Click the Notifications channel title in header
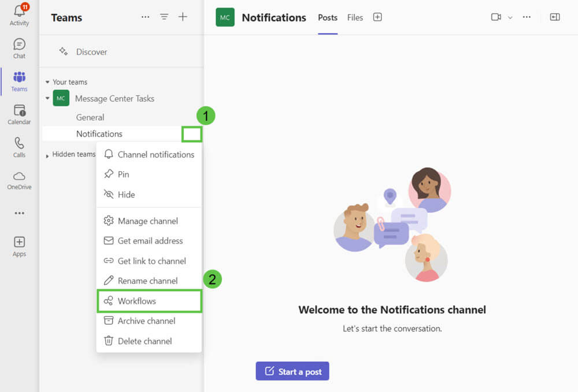Screen dimensions: 578x392 click(x=274, y=18)
